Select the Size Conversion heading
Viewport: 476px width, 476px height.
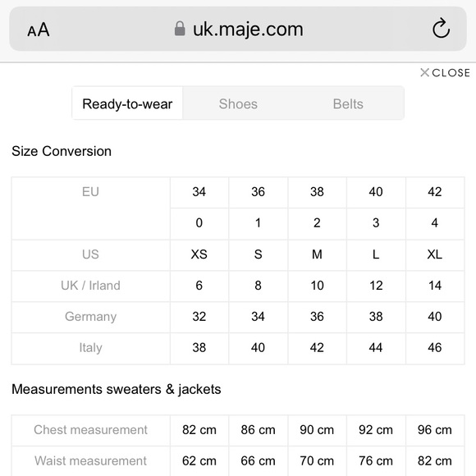click(x=62, y=151)
